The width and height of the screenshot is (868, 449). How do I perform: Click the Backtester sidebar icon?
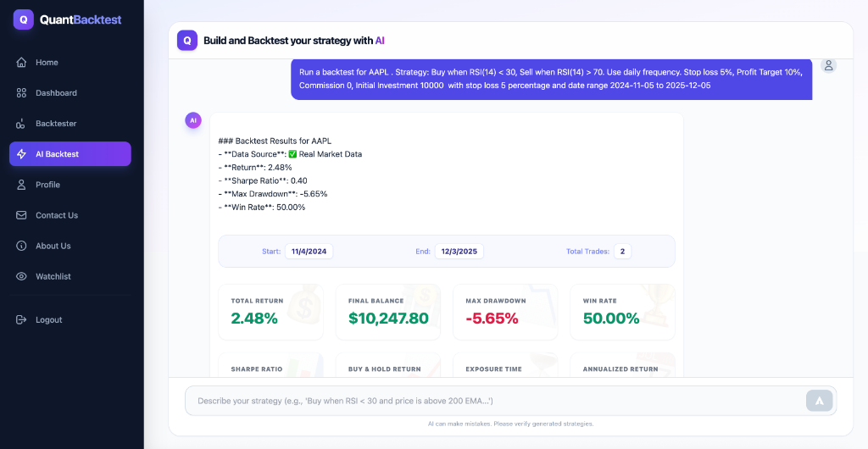point(21,124)
